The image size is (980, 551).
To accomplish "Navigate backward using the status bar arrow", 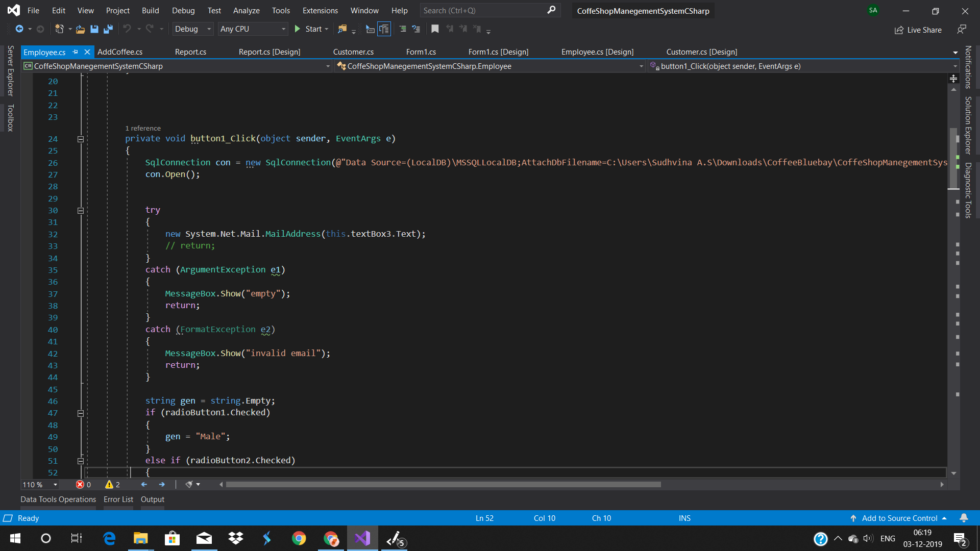I will click(x=144, y=484).
